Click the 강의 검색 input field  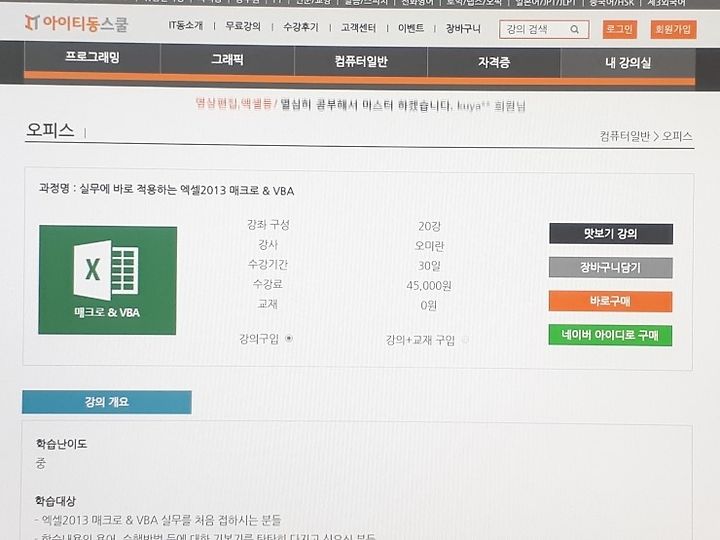pyautogui.click(x=544, y=29)
